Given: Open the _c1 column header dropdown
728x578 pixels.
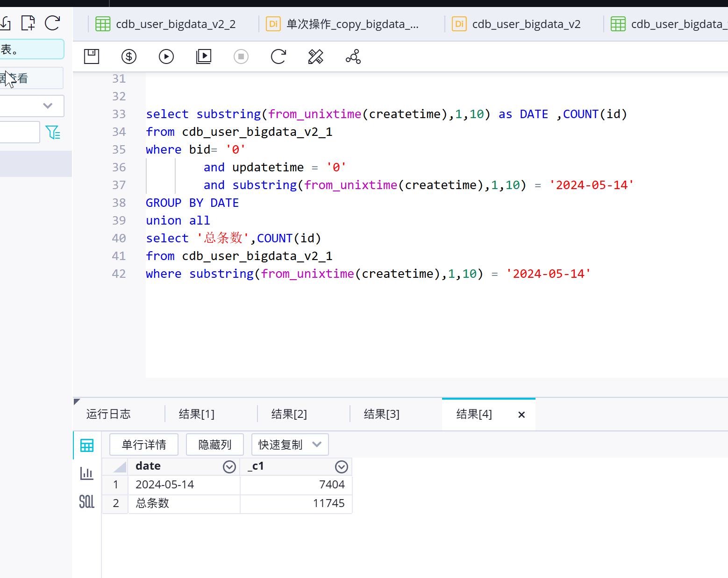Looking at the screenshot, I should 342,467.
